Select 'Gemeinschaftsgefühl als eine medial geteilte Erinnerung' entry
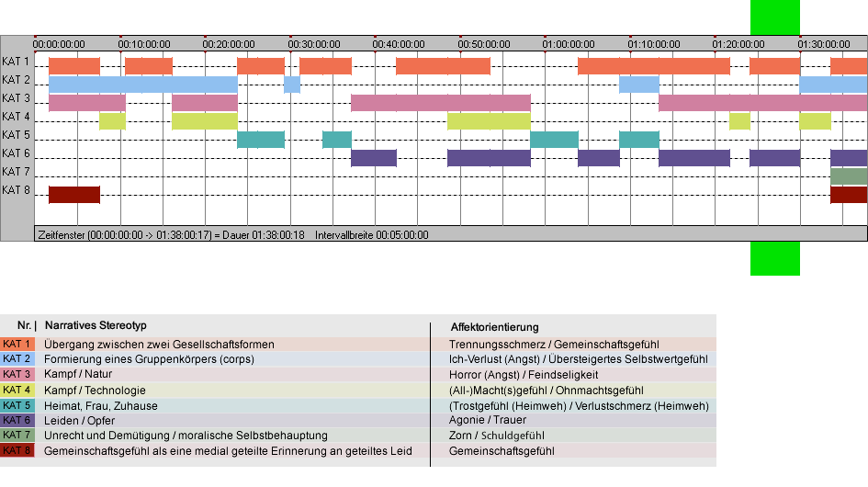The height and width of the screenshot is (487, 868). pyautogui.click(x=228, y=451)
